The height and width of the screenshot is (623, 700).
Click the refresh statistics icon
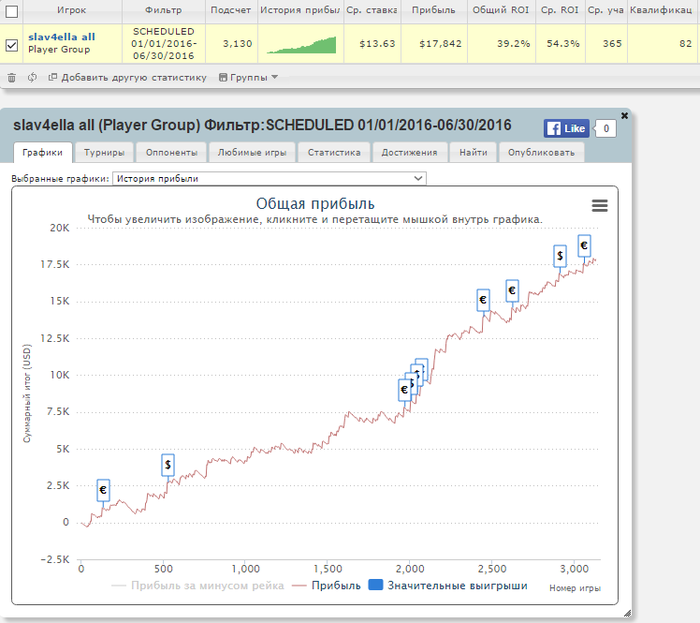tap(32, 78)
